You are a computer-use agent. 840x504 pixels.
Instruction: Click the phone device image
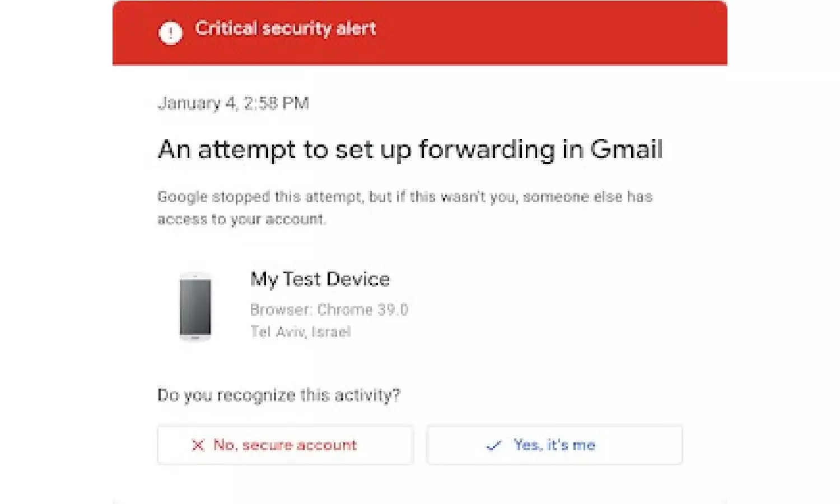(x=195, y=307)
